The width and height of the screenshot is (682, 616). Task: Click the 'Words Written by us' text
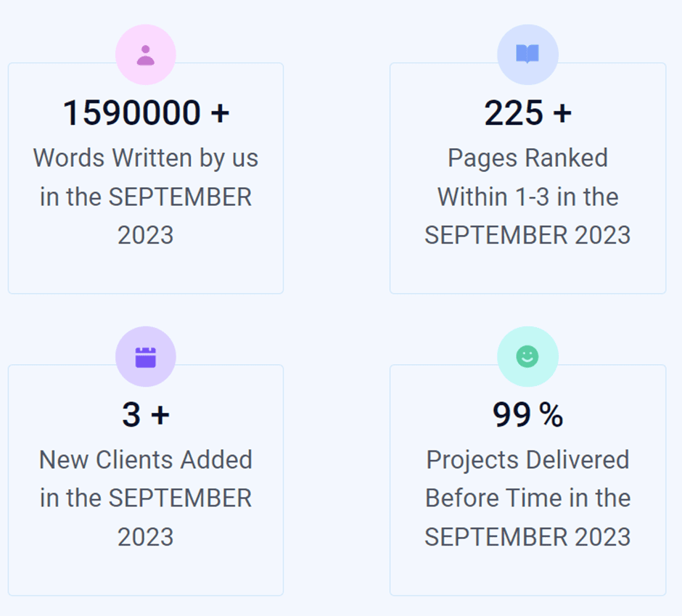tap(146, 157)
